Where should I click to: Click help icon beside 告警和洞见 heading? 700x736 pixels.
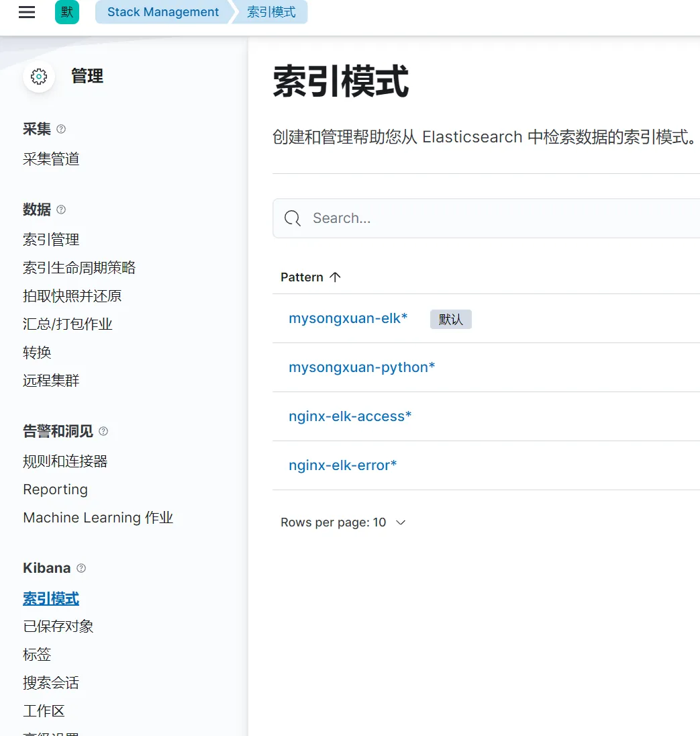[x=103, y=431]
